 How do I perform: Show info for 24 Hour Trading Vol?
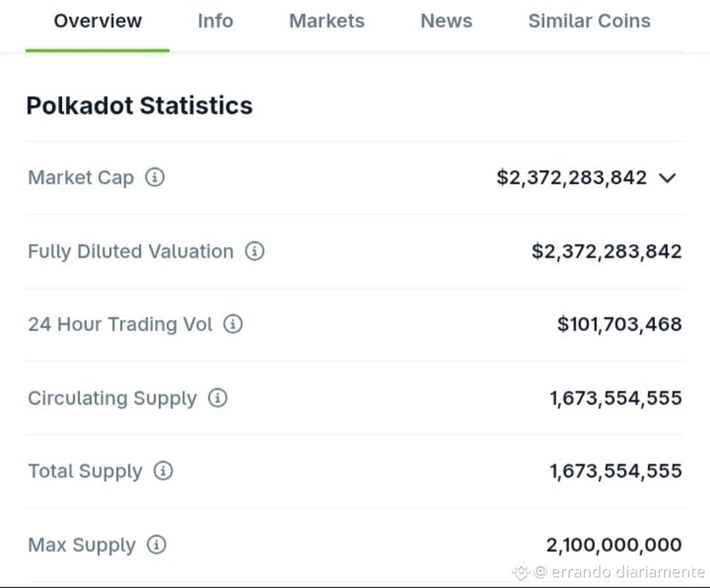pos(233,324)
